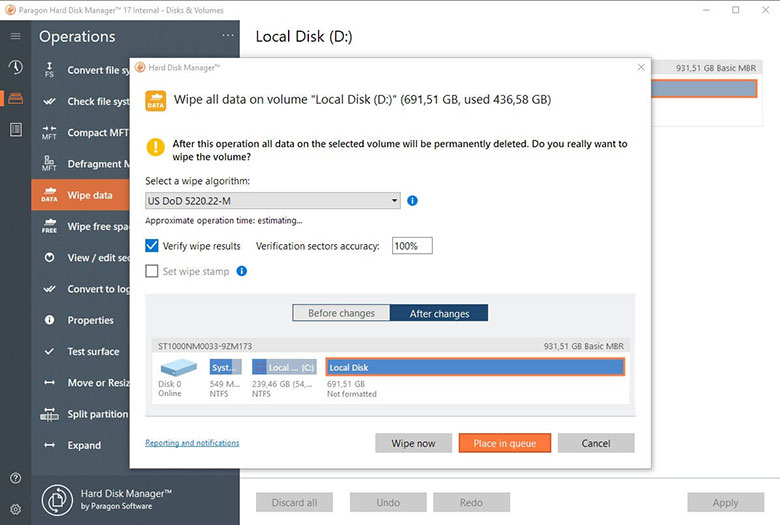Click the volume bar behind dialog

(x=704, y=89)
